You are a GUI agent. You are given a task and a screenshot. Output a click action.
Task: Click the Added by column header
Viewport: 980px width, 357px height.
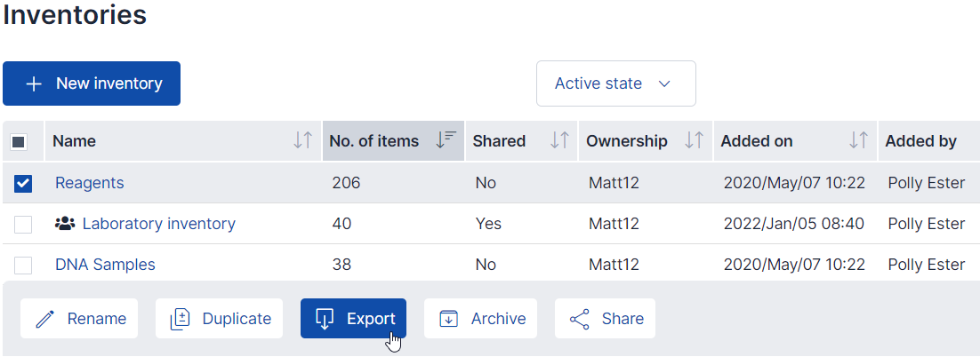[920, 140]
